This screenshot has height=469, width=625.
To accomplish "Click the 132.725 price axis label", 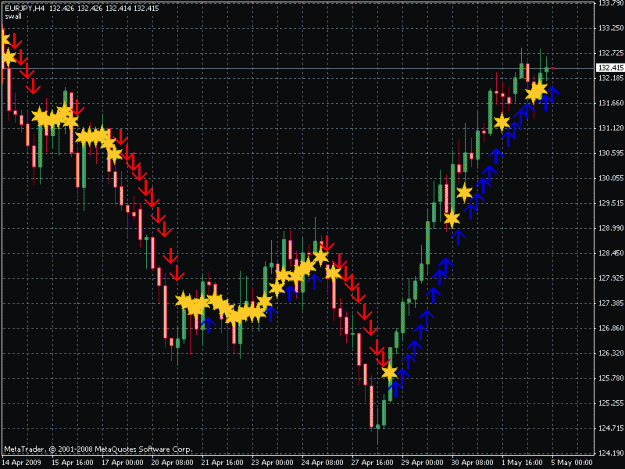I will pos(611,53).
